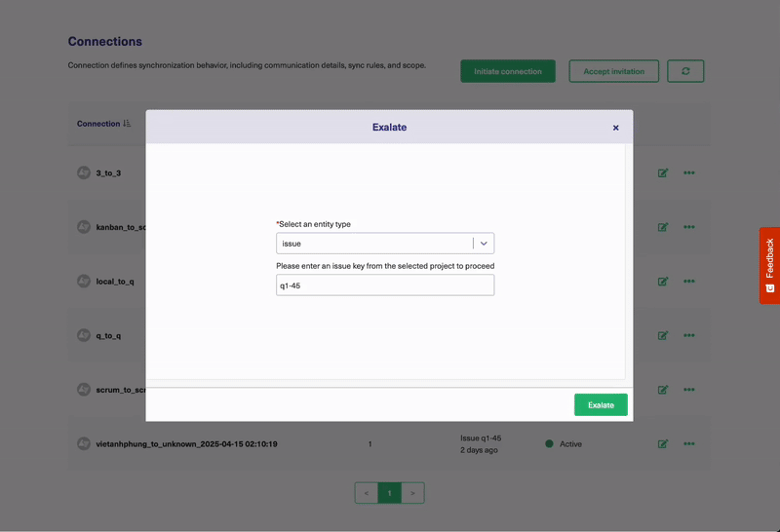Edit the kanban_to_scrum connection row
Viewport: 780px width, 532px height.
coord(663,227)
